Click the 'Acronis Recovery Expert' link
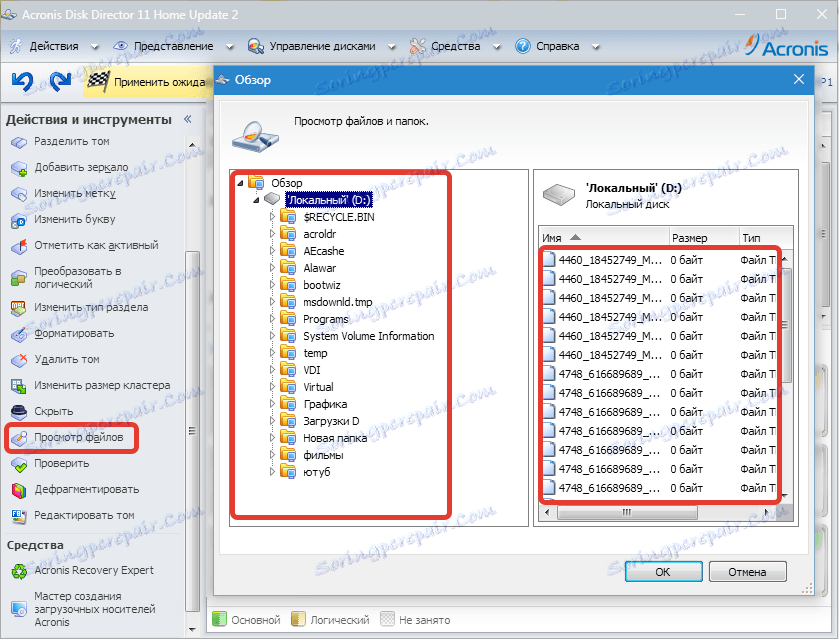Screen dimensions: 839x639 tap(94, 570)
